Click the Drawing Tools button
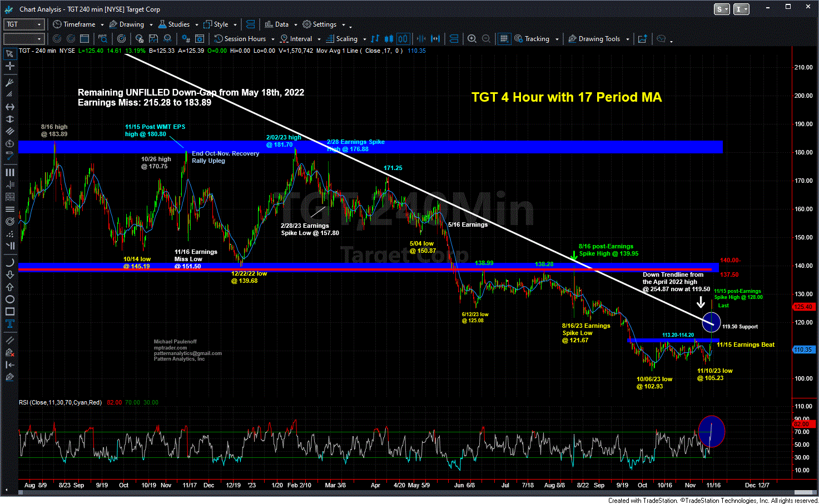Viewport: 819px width, 504px height. 594,39
